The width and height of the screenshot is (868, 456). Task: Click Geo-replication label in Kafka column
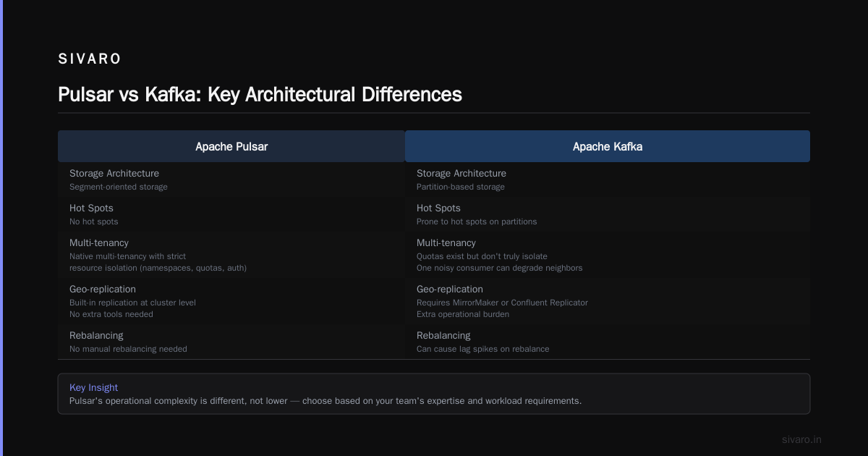[x=449, y=290]
